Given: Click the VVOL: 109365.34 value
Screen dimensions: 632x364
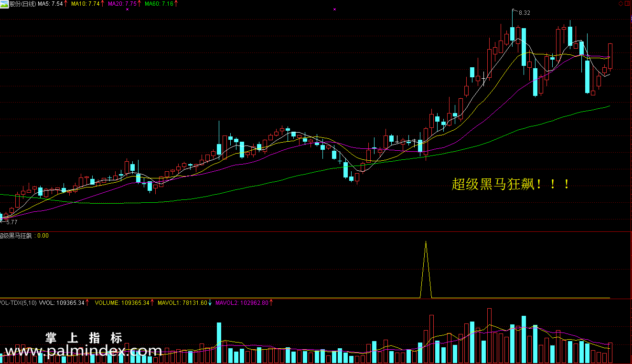Looking at the screenshot, I should coord(62,303).
